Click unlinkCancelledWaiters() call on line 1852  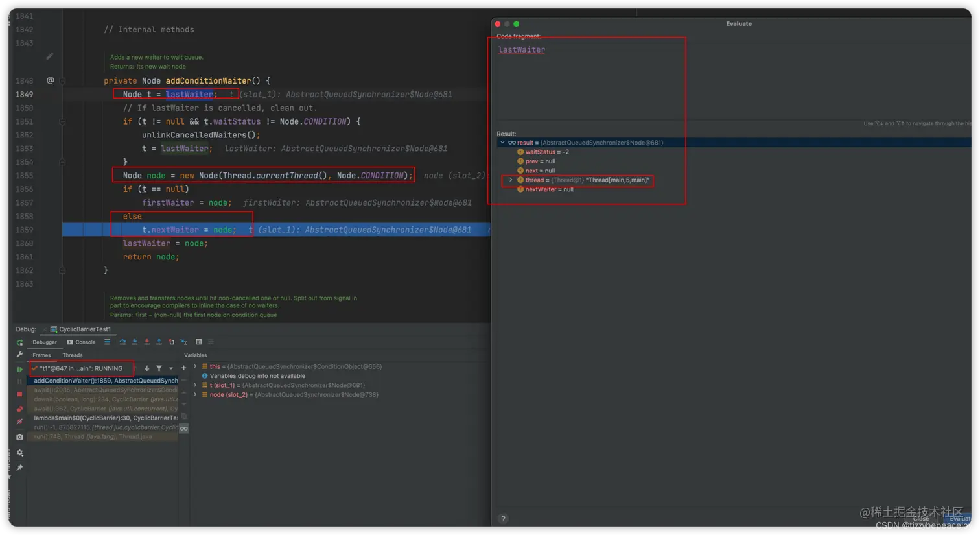(x=201, y=135)
